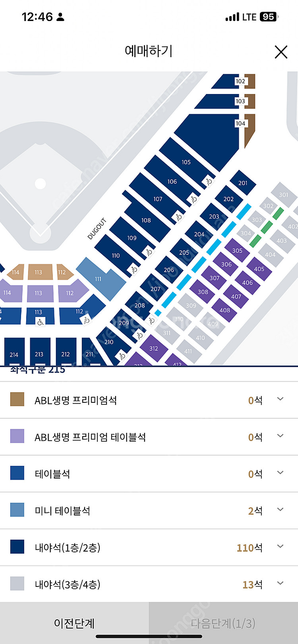Close the 예매하기 screen with X

pyautogui.click(x=281, y=52)
